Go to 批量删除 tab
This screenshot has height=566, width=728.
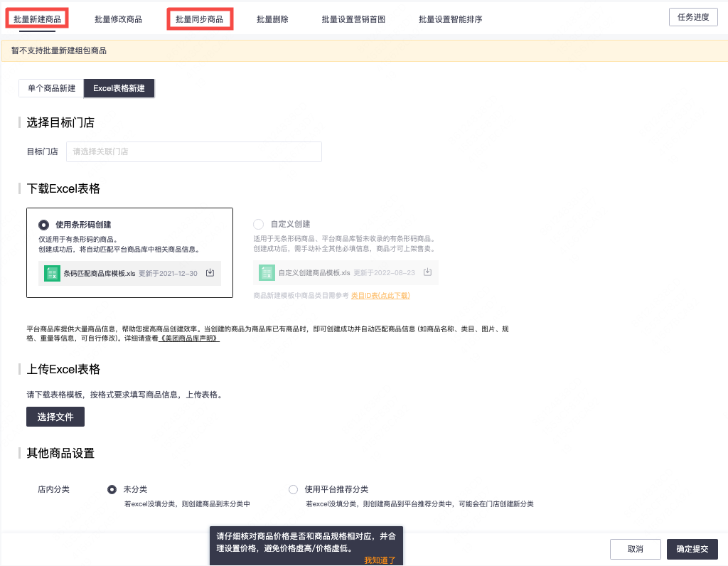coord(272,19)
